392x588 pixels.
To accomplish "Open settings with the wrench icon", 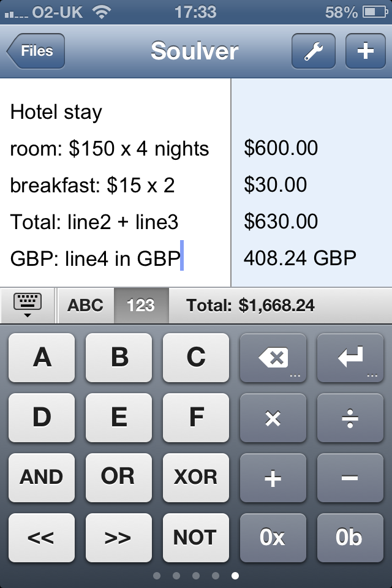I will [313, 51].
